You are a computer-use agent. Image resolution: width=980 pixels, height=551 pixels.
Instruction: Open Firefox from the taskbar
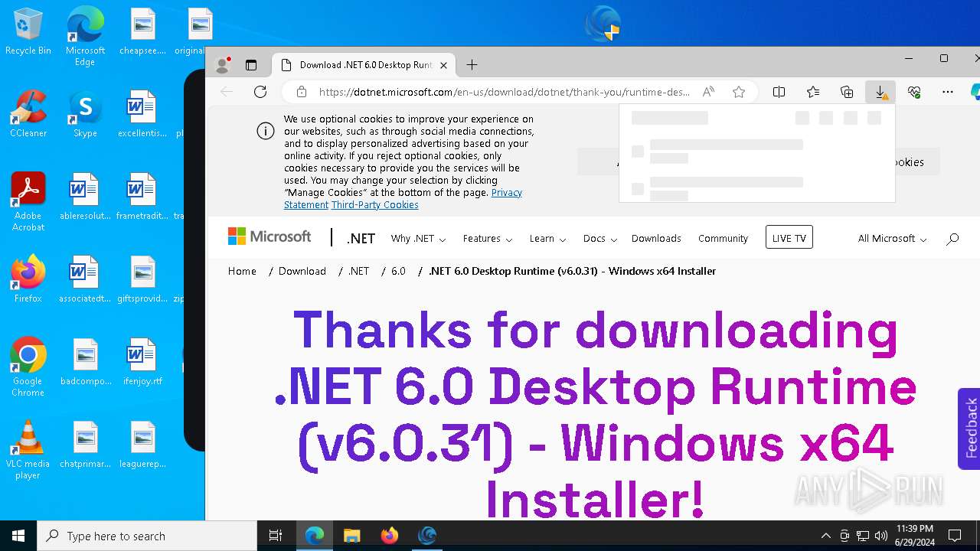click(x=390, y=536)
